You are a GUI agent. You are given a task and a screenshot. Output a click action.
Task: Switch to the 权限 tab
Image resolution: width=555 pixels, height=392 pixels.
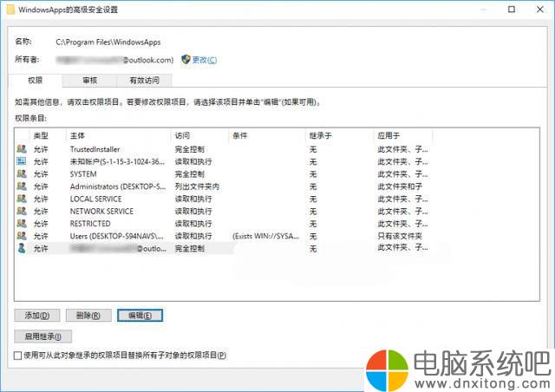pos(35,81)
